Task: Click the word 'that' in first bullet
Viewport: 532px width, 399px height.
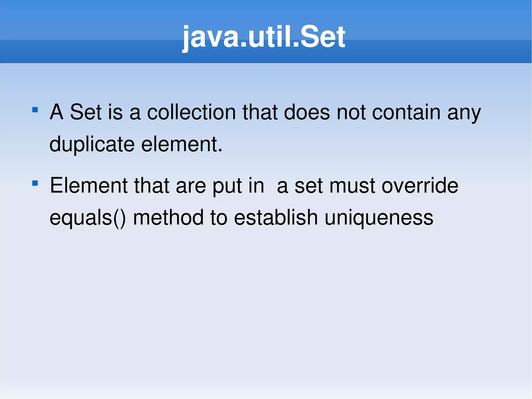Action: point(260,112)
